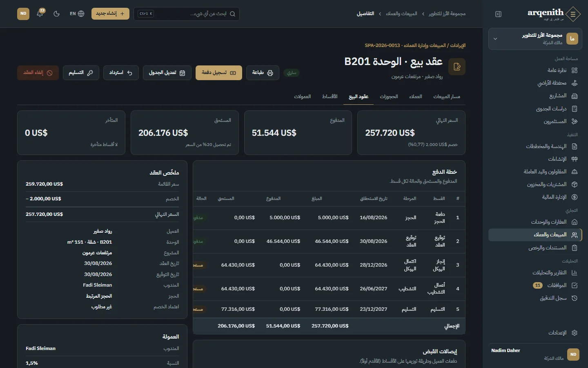Viewport: 588px width, 368px height.
Task: Click the إنشاء جديد create button
Action: point(110,13)
